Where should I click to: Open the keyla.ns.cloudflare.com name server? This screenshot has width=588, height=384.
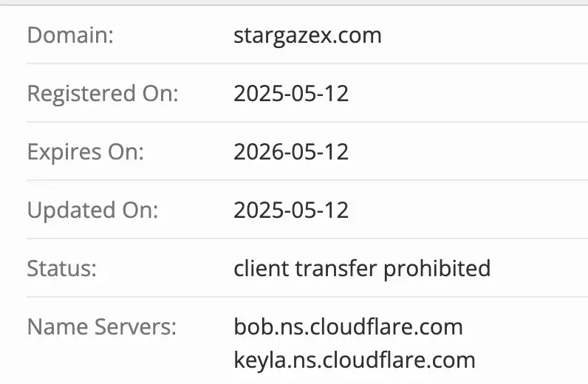[355, 360]
